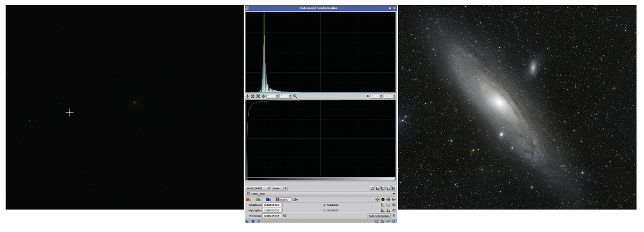Shade the HistogramTransformation window via title bar arrow
Screen dimensions: 644x232
[x=390, y=8]
